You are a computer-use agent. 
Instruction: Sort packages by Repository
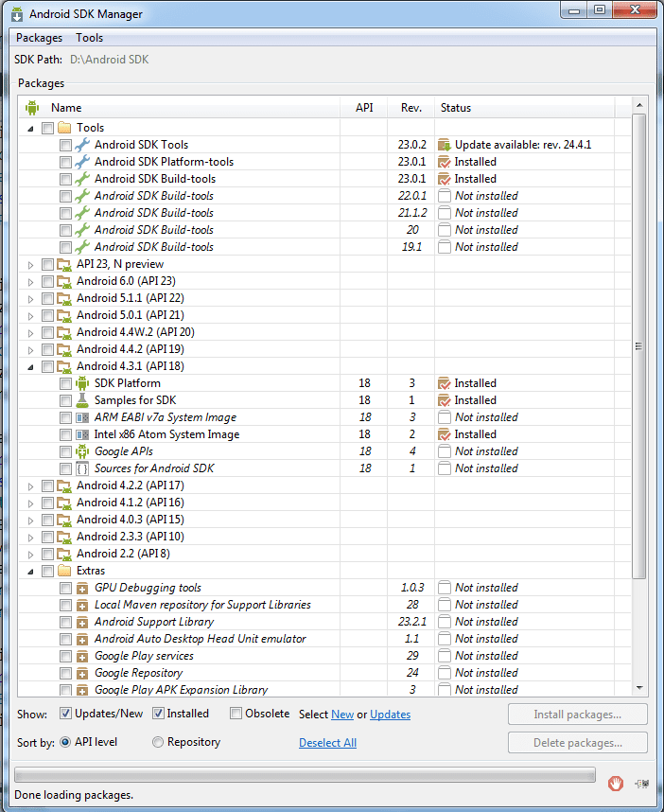(x=158, y=743)
